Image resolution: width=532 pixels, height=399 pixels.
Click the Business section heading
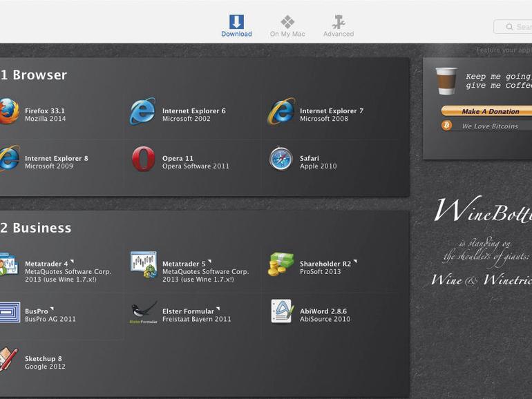coord(36,228)
